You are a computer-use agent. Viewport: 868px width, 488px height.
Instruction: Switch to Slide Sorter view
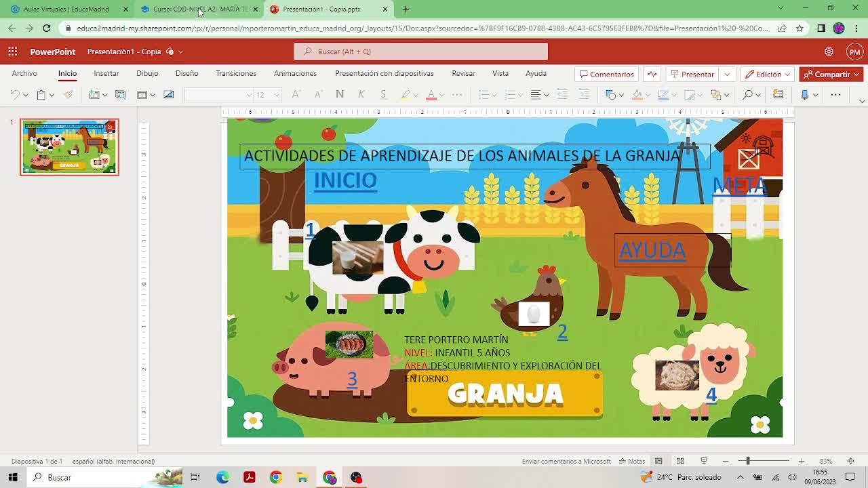click(680, 461)
